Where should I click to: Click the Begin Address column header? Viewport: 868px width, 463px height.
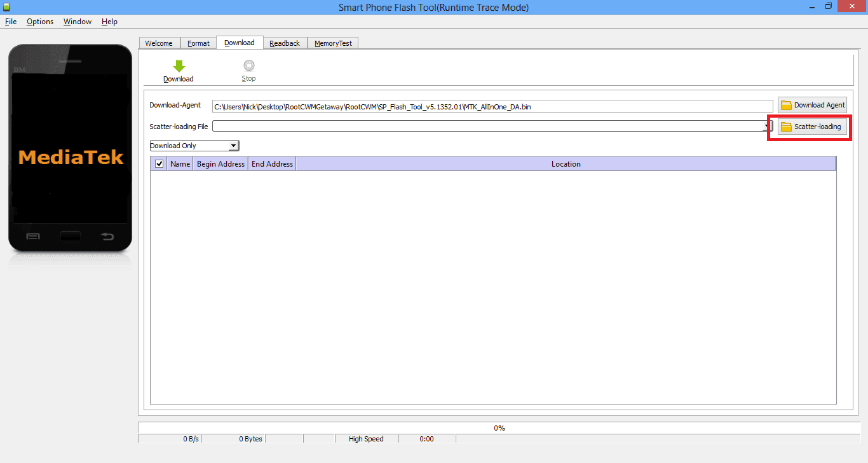220,164
